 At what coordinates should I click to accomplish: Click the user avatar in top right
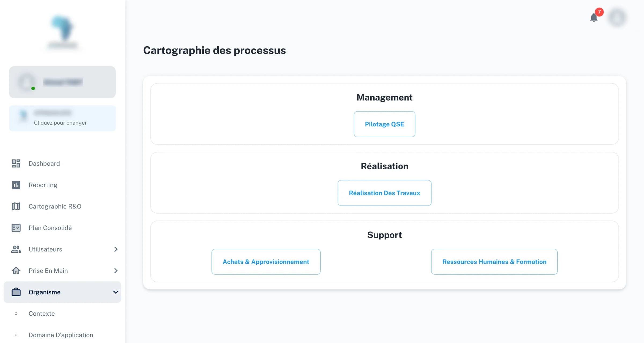pos(617,18)
